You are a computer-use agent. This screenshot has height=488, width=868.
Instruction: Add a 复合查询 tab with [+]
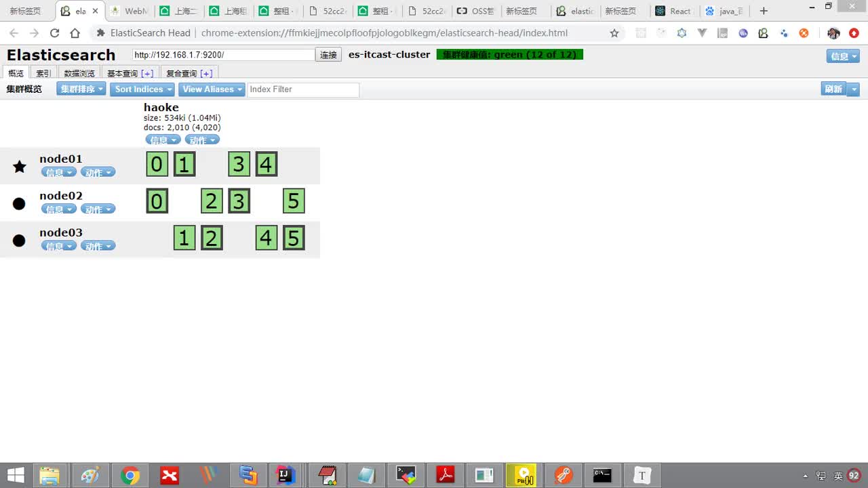[206, 73]
